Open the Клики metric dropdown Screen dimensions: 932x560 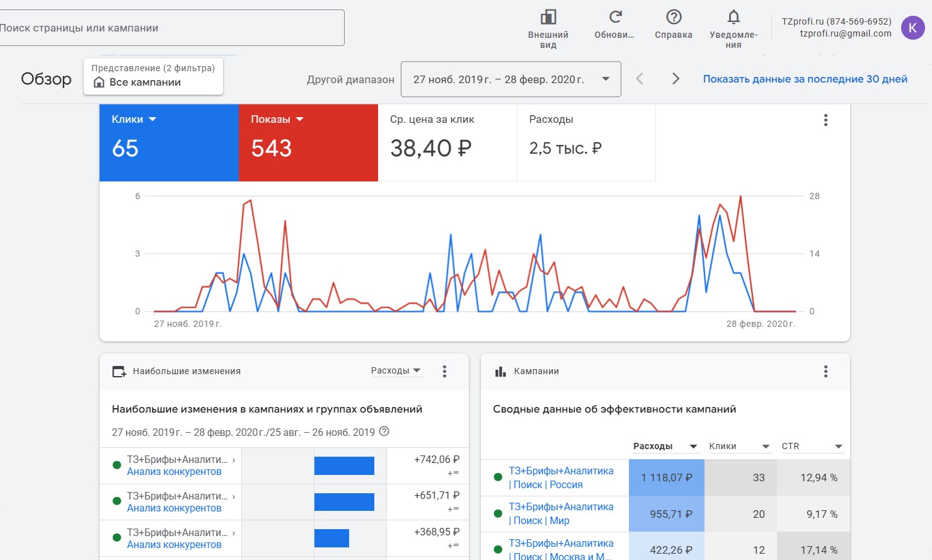point(134,119)
